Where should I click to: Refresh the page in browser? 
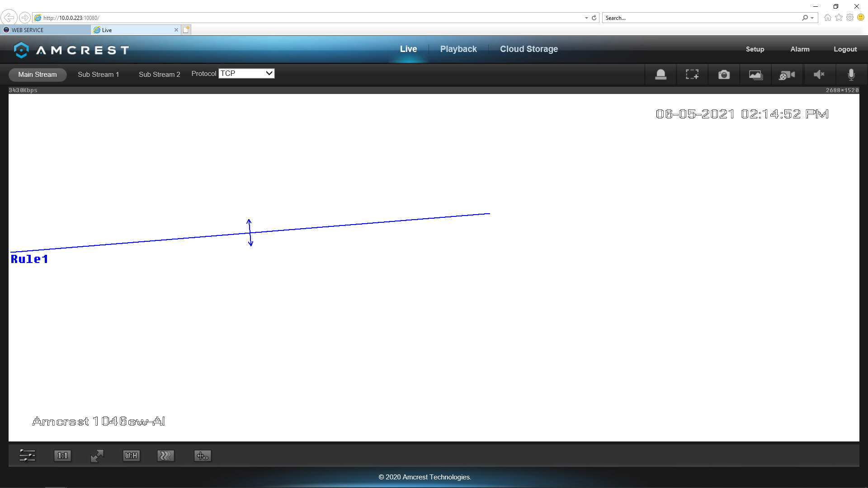[x=594, y=18]
